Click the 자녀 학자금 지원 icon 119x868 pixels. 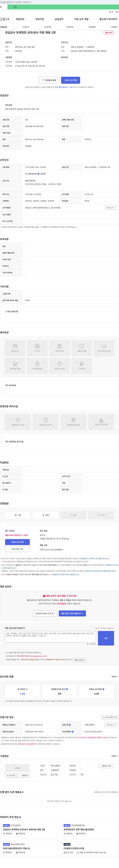click(x=104, y=348)
